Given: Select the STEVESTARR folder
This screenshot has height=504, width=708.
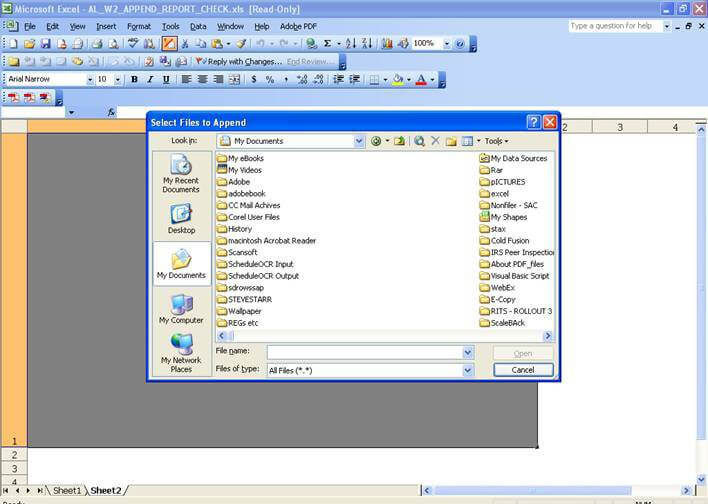Looking at the screenshot, I should coord(244,299).
